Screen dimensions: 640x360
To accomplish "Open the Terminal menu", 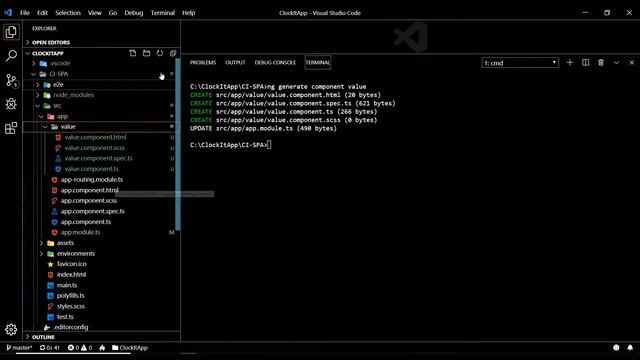I will pyautogui.click(x=162, y=13).
